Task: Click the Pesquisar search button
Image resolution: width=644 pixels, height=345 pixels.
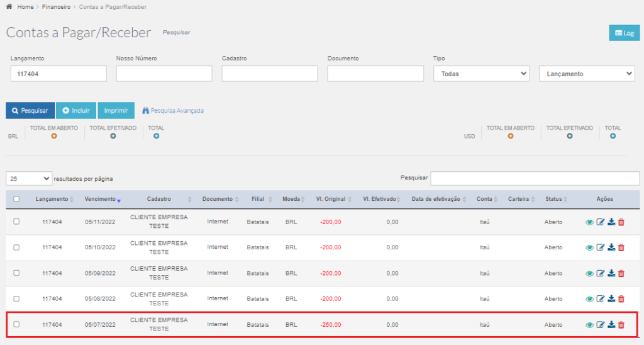Action: click(30, 111)
